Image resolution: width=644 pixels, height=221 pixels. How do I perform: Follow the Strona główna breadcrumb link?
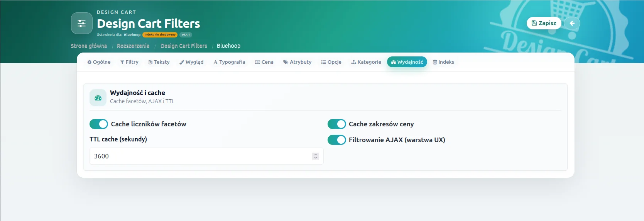tap(89, 46)
